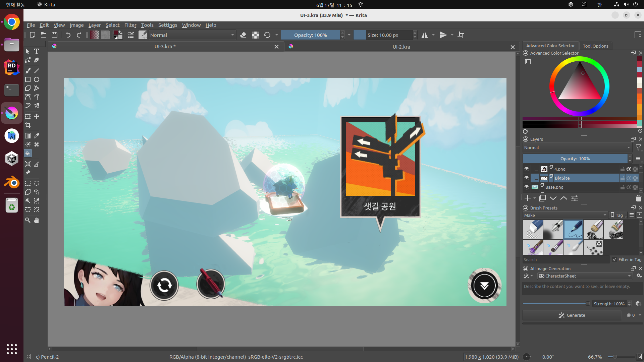The height and width of the screenshot is (362, 644).
Task: Expand the AI workspace mode arrow
Action: (532, 276)
